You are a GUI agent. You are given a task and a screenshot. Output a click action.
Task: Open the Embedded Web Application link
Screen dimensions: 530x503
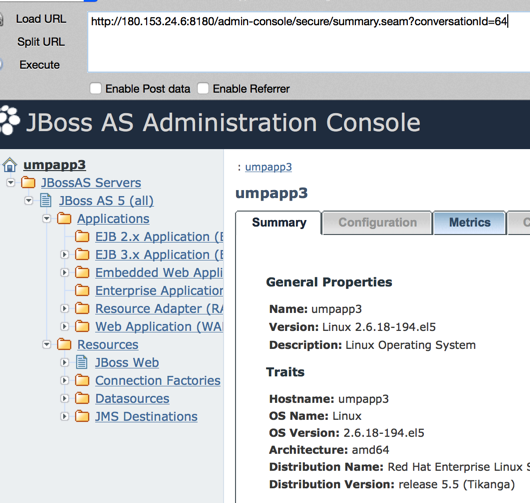159,272
